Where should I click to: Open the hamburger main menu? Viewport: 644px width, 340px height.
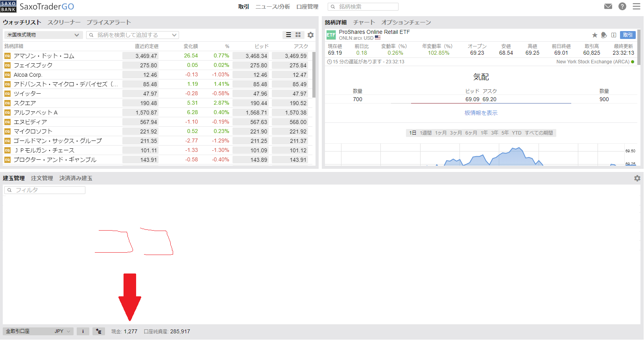pyautogui.click(x=637, y=6)
